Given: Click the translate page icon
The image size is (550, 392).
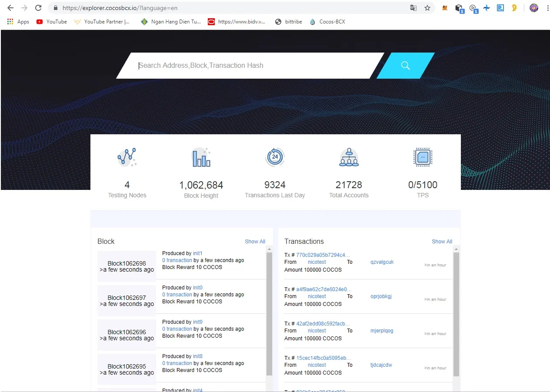Looking at the screenshot, I should point(413,8).
